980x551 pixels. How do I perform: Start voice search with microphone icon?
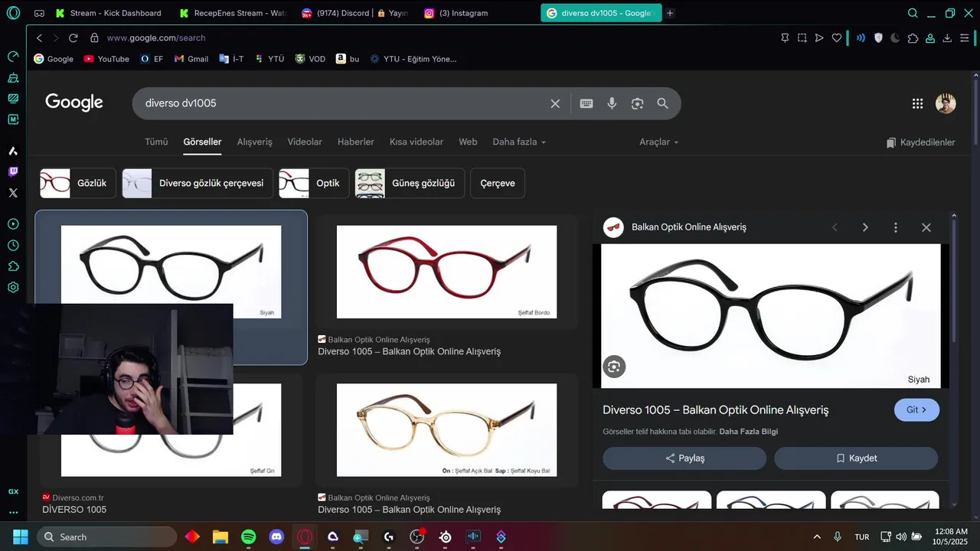[x=612, y=103]
